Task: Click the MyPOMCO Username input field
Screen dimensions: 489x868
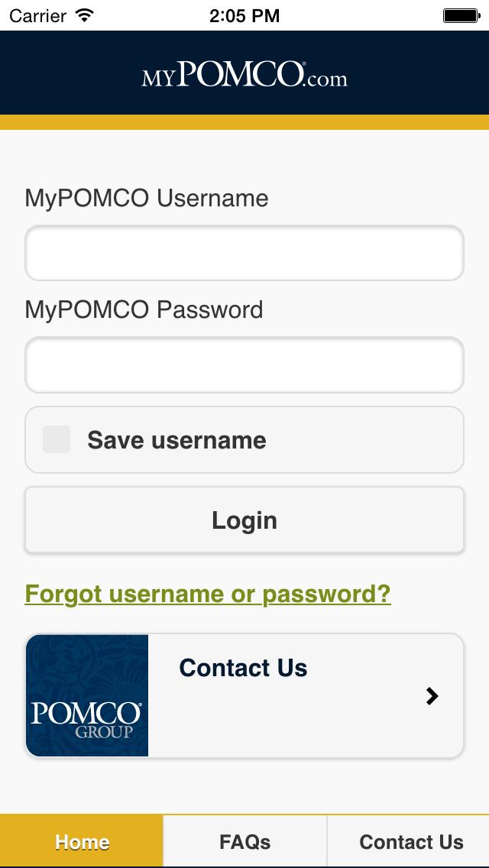Action: pyautogui.click(x=244, y=253)
